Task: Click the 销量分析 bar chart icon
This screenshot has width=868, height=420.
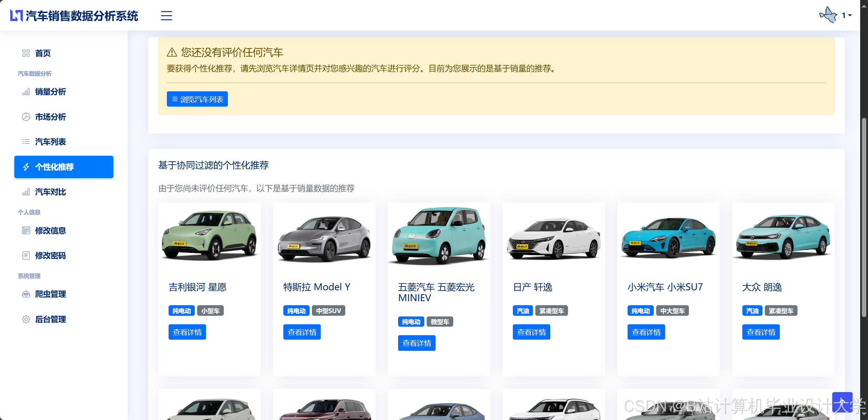Action: [26, 92]
